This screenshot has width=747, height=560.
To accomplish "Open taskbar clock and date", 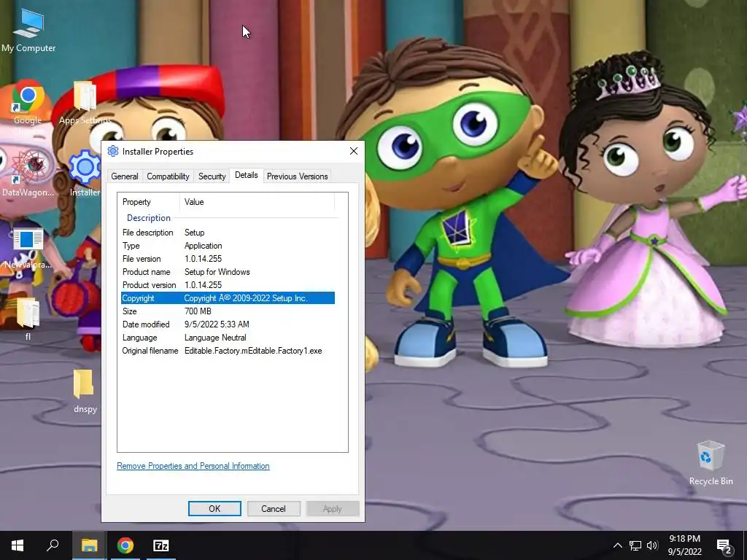I will coord(684,545).
